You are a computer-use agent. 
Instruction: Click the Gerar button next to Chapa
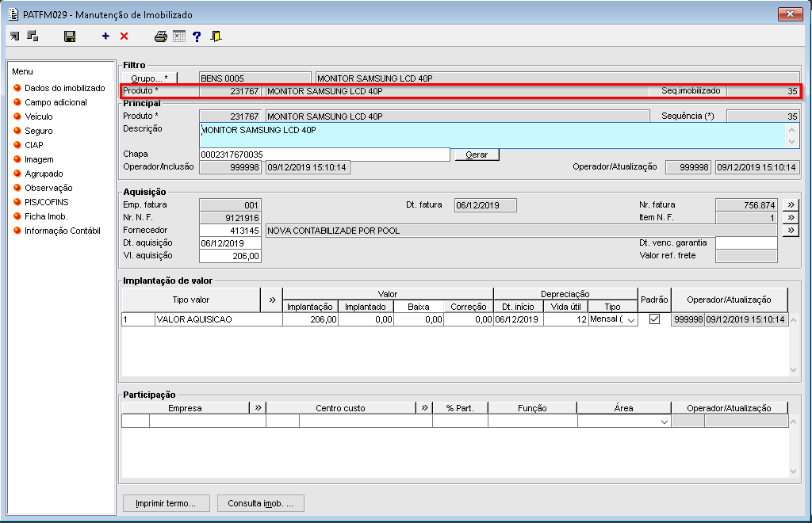pos(477,155)
